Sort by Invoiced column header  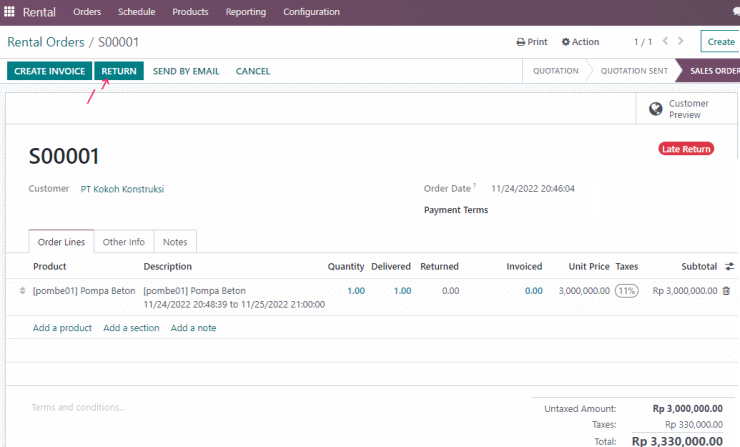(x=524, y=267)
